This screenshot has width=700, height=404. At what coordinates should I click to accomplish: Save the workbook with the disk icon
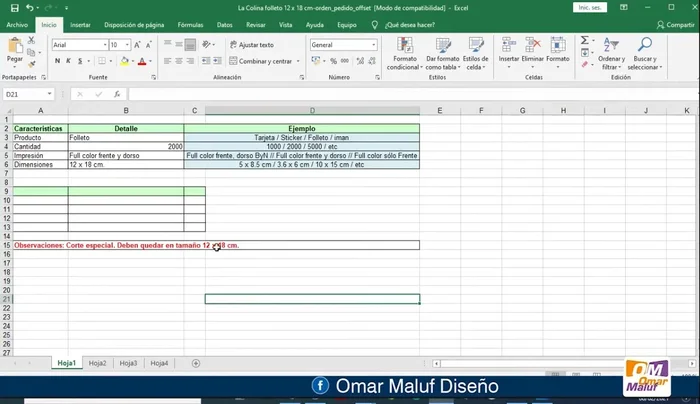(x=15, y=8)
